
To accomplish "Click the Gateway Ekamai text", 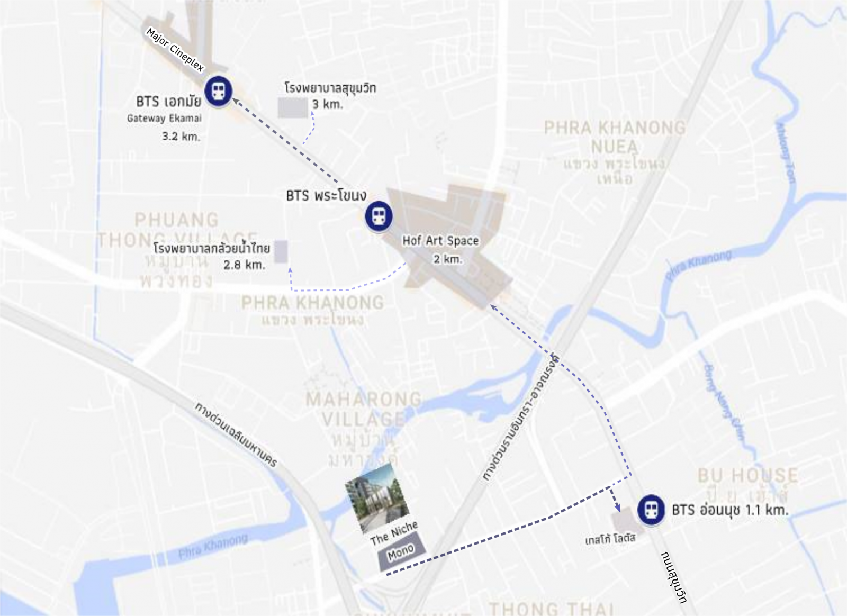I will coord(164,118).
